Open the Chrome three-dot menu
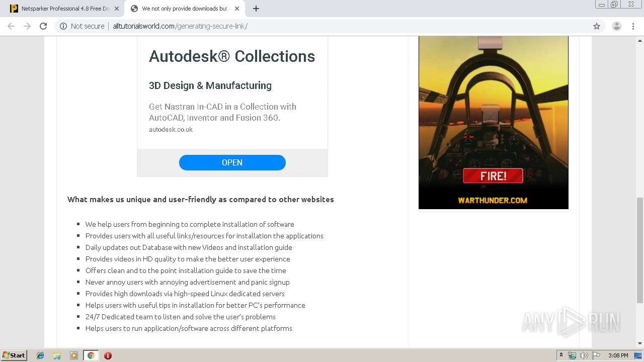644x362 pixels. coord(633,26)
